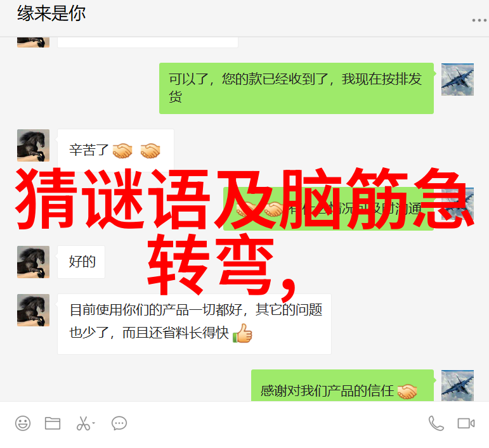Open the chat history bubble icon

119,423
